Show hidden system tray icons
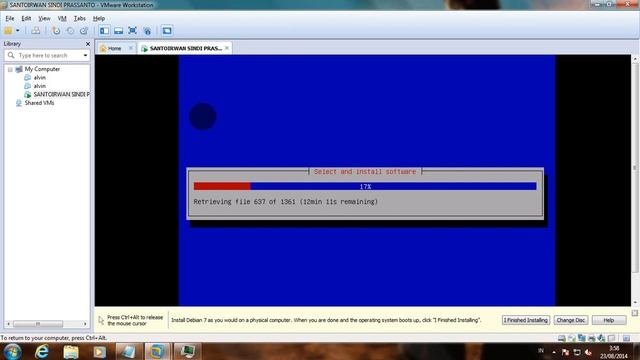Viewport: 640px width, 360px height. click(554, 352)
